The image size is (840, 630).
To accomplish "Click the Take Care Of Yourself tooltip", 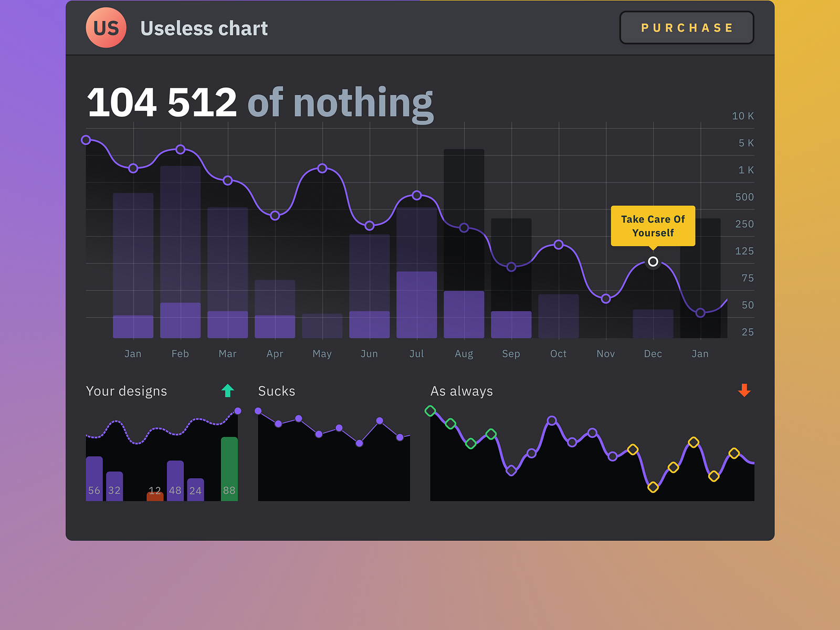I will (x=653, y=226).
